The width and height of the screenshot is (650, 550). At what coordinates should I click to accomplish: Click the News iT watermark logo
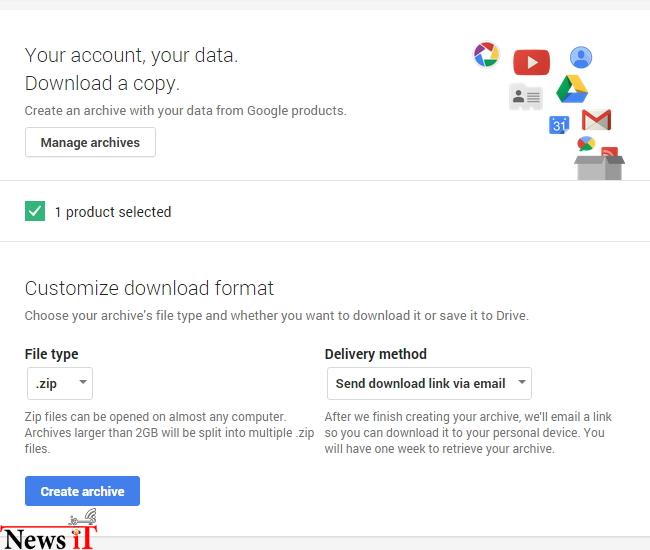[49, 531]
